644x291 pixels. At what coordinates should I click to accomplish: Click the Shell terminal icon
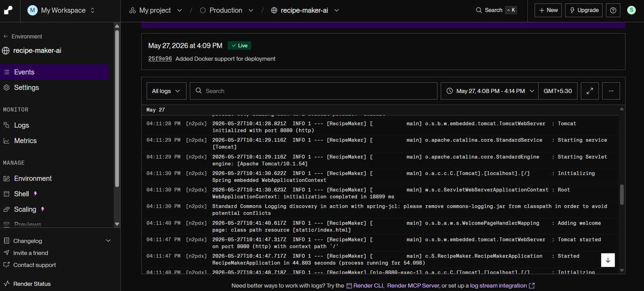click(x=6, y=194)
